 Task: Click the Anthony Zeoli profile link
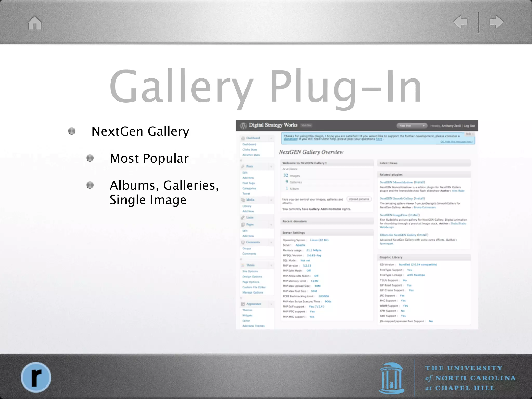[x=451, y=126]
